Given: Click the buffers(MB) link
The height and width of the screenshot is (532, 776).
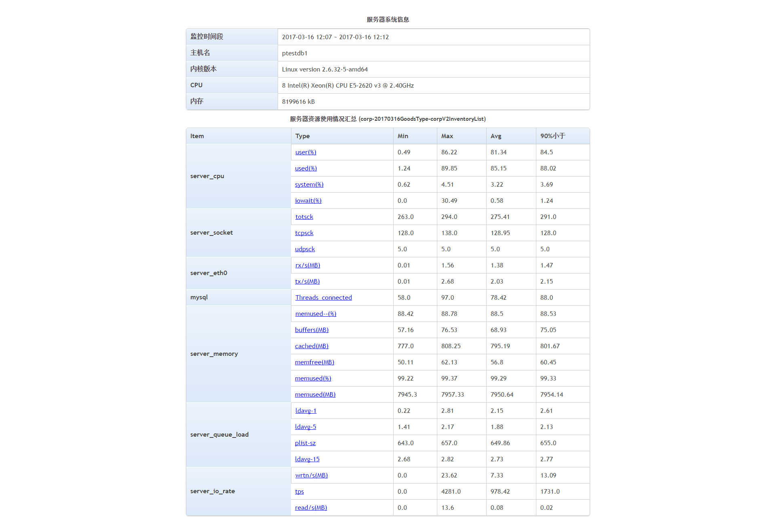Looking at the screenshot, I should (312, 330).
